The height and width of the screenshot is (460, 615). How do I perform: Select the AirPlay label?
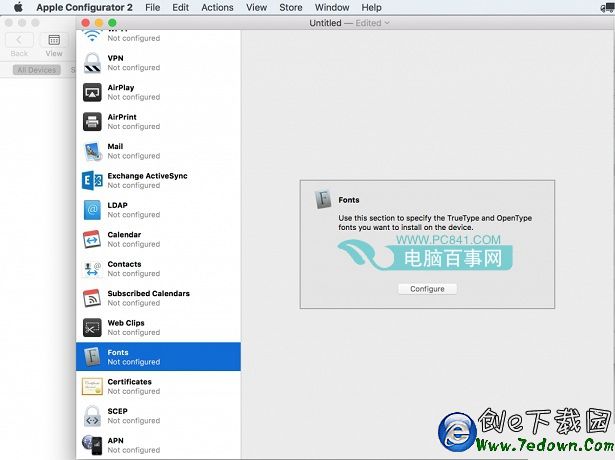121,87
